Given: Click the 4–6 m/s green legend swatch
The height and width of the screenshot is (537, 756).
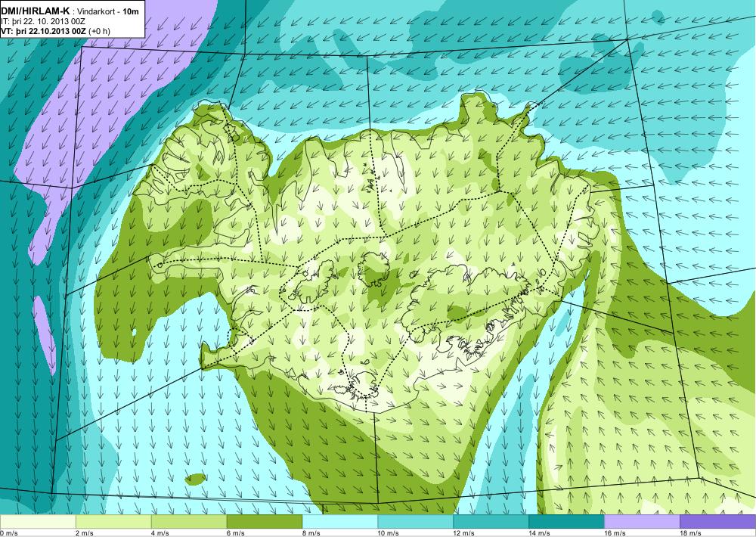Looking at the screenshot, I should 189,522.
